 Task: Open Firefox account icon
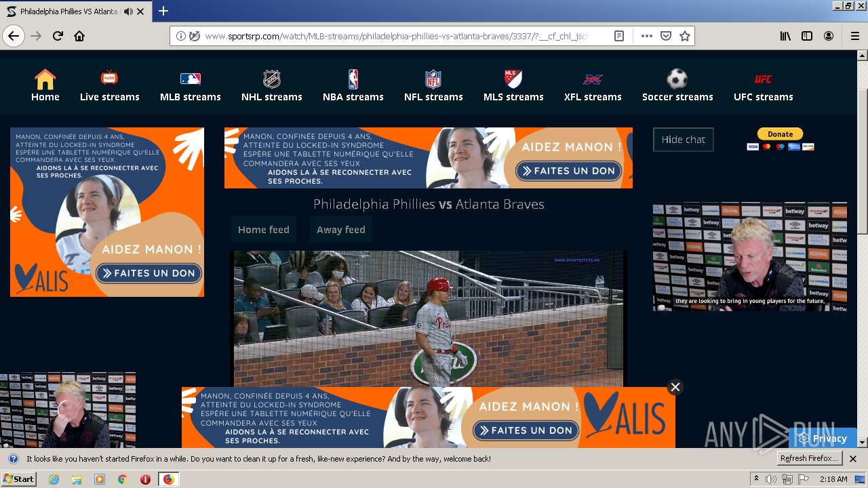click(x=829, y=36)
